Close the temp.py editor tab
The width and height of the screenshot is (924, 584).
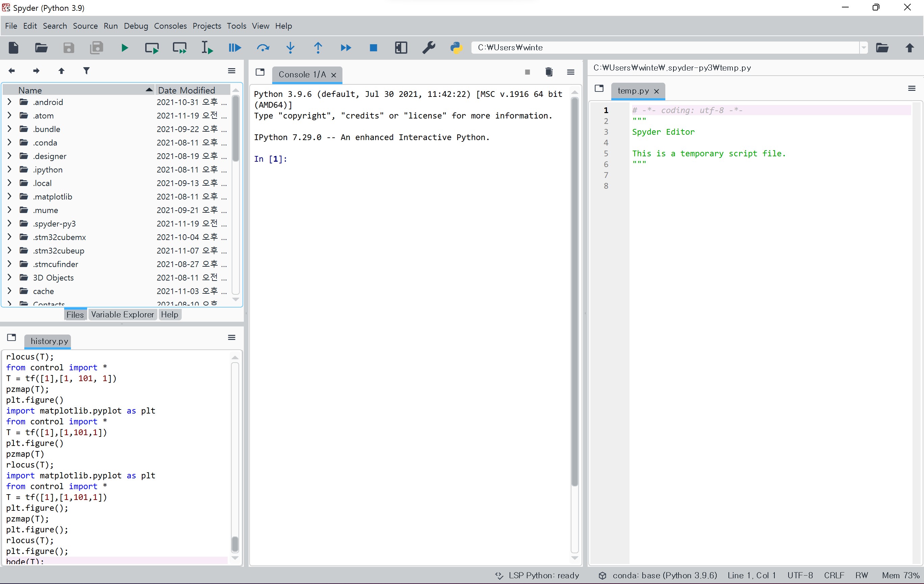[x=657, y=91]
